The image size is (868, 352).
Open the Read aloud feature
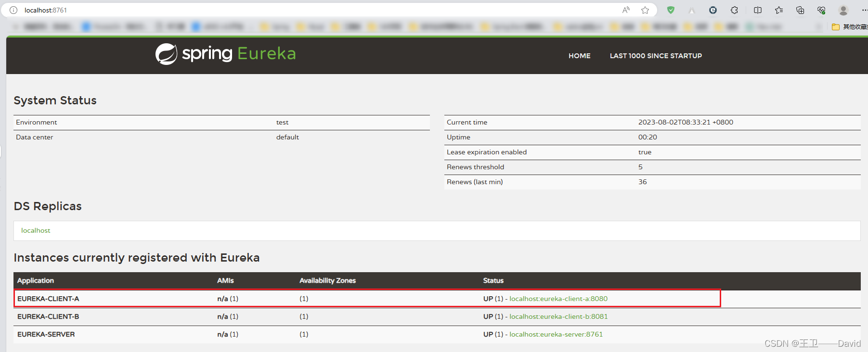point(626,10)
